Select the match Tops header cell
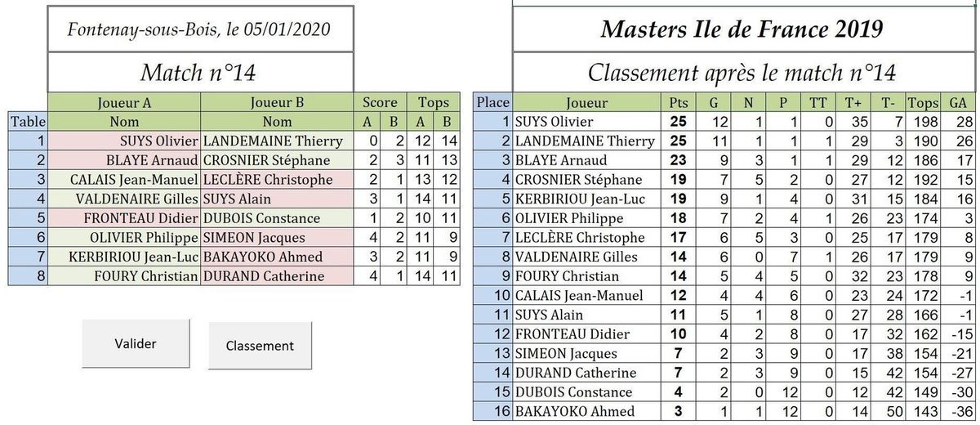Image resolution: width=980 pixels, height=425 pixels. click(x=434, y=103)
